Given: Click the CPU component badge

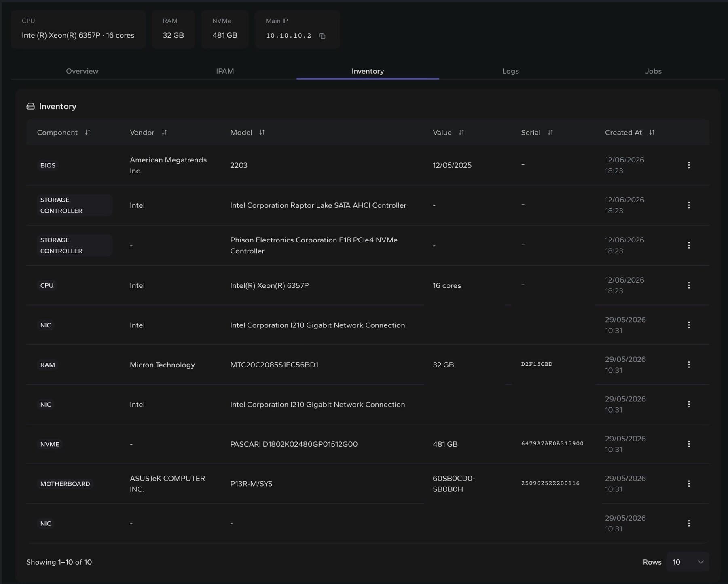Looking at the screenshot, I should click(x=47, y=285).
